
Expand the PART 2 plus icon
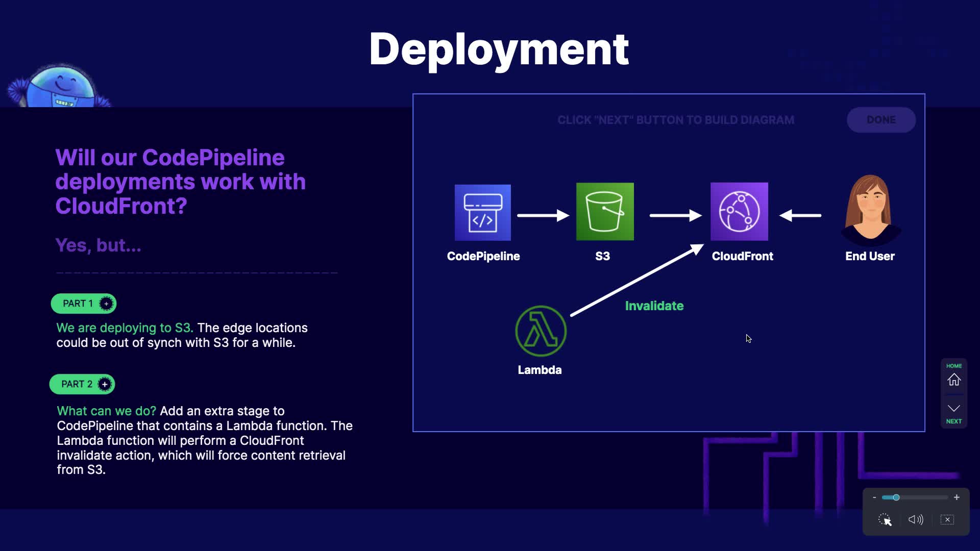click(105, 384)
